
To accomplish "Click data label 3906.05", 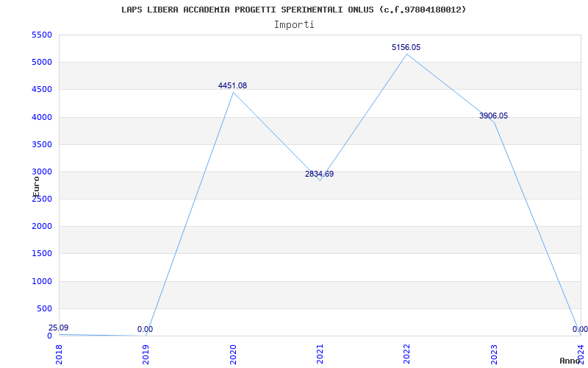I will (x=493, y=116).
